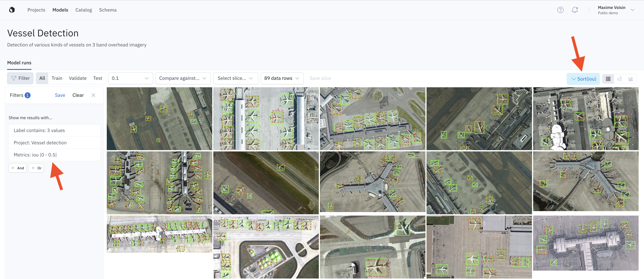The height and width of the screenshot is (279, 644).
Task: Click the Labelbox logo icon
Action: point(12,10)
